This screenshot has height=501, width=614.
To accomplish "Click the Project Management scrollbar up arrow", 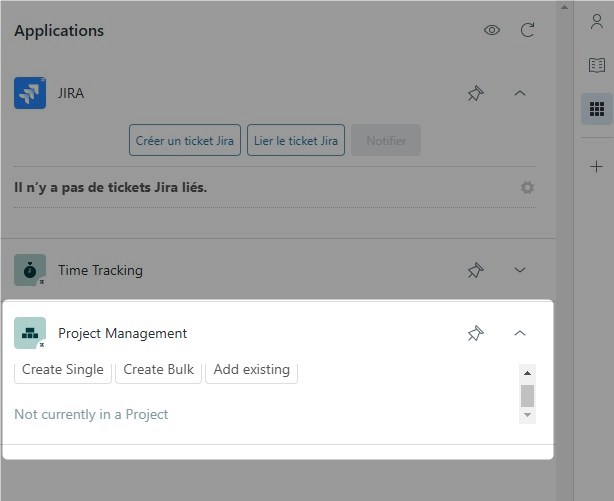I will pos(527,373).
